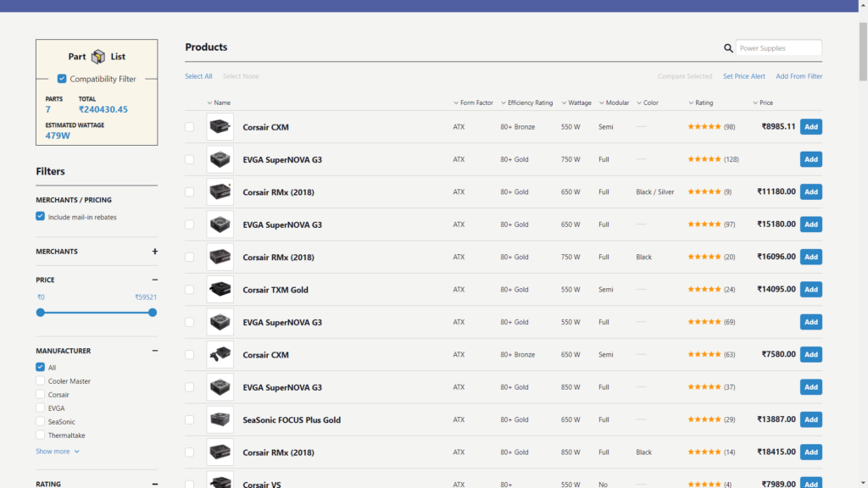Screen dimensions: 868x488
Task: Open the EVGA SuperNOVA G3 750 W thumbnail
Action: [x=220, y=159]
